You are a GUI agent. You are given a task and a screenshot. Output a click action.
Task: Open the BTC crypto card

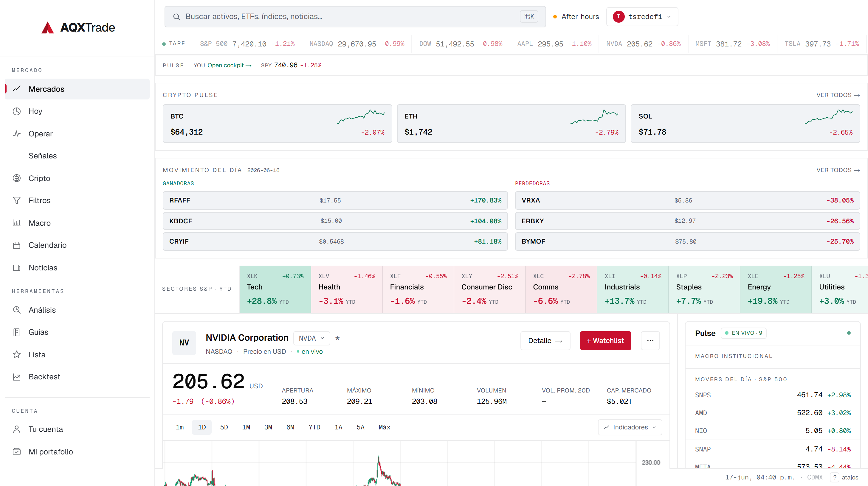(x=277, y=124)
